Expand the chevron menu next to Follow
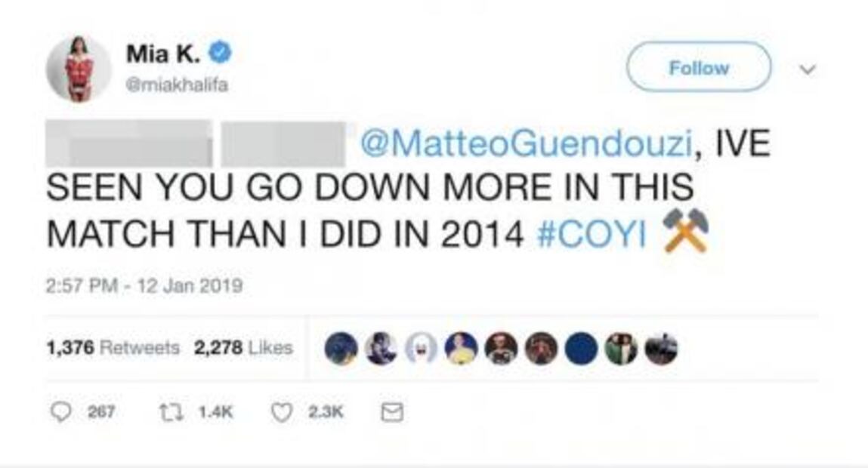 click(x=808, y=69)
